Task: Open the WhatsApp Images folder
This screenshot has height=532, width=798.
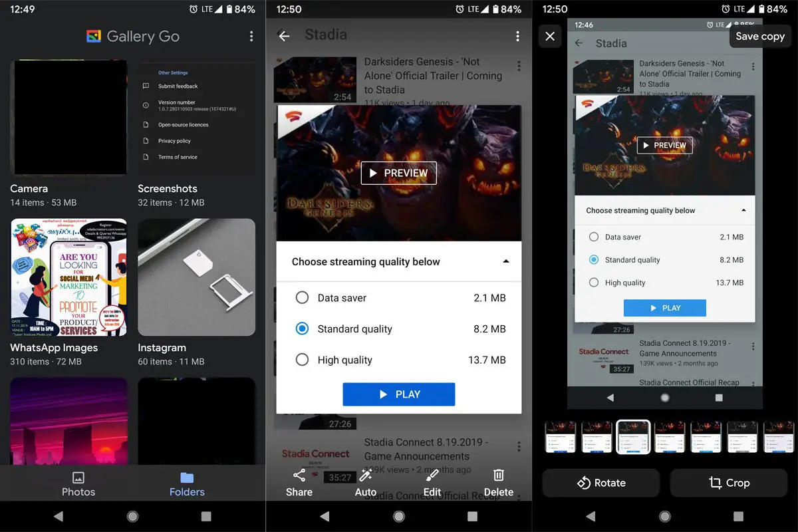Action: [x=68, y=277]
